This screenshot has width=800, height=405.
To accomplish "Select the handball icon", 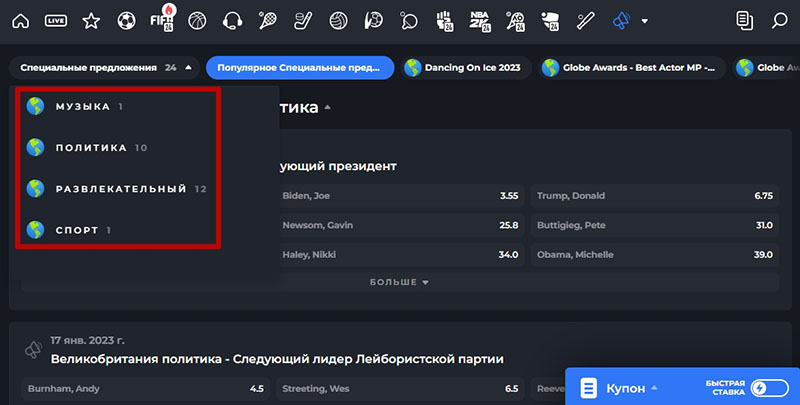I will (373, 21).
